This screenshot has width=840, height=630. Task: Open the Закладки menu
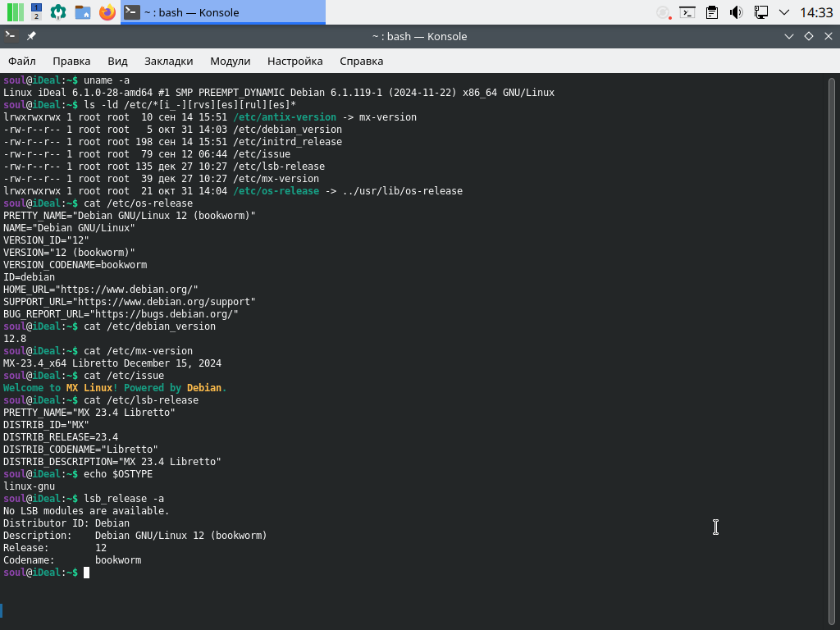tap(169, 61)
